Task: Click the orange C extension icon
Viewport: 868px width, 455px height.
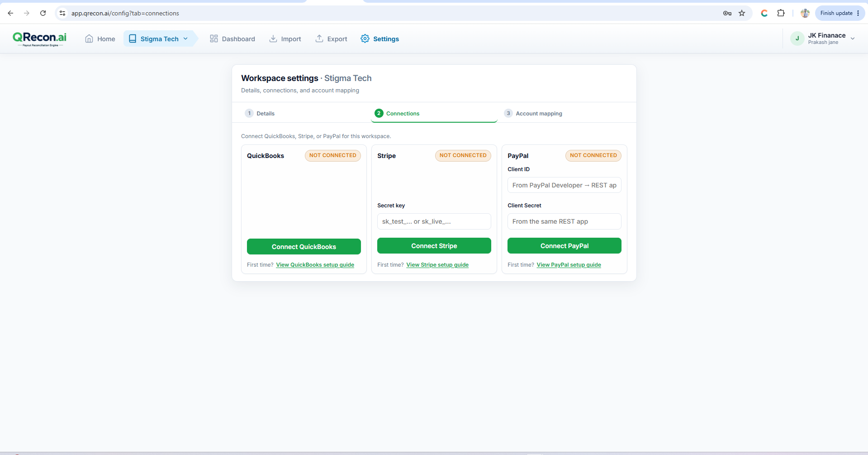Action: click(x=764, y=13)
